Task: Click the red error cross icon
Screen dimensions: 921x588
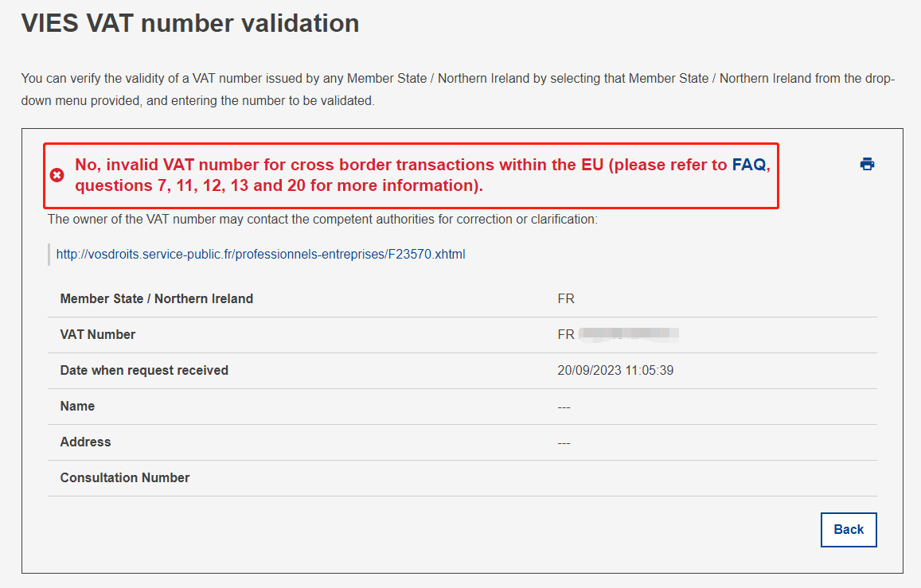Action: tap(57, 175)
